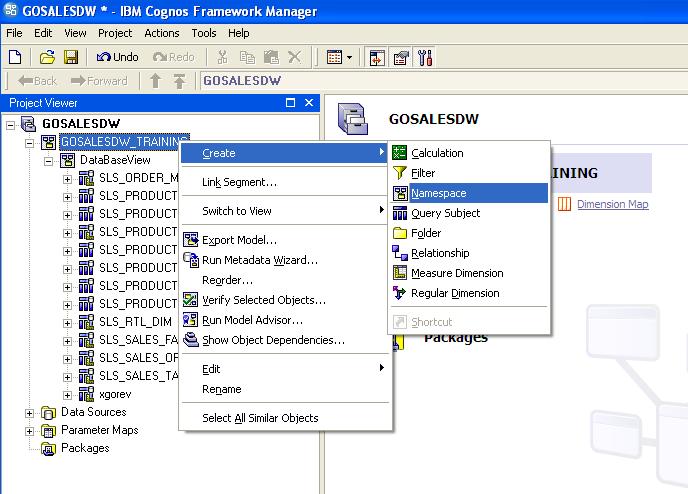This screenshot has width=688, height=494.
Task: Open the Help menu
Action: point(238,33)
